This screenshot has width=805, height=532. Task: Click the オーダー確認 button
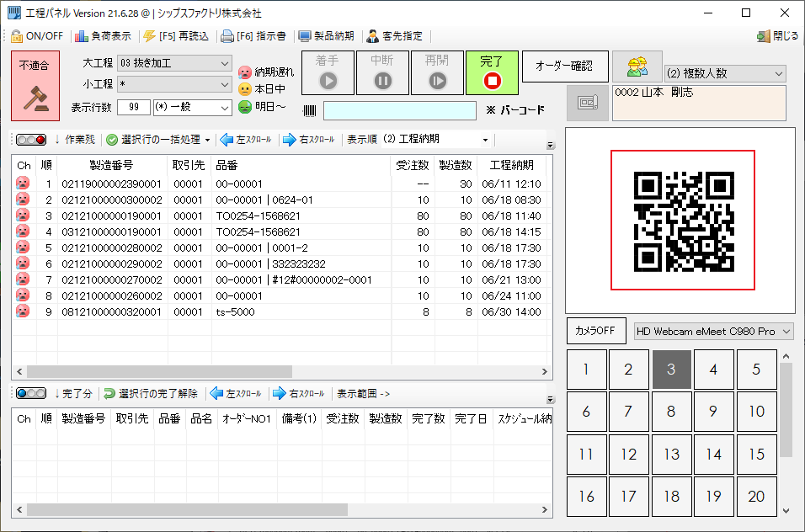pyautogui.click(x=565, y=66)
